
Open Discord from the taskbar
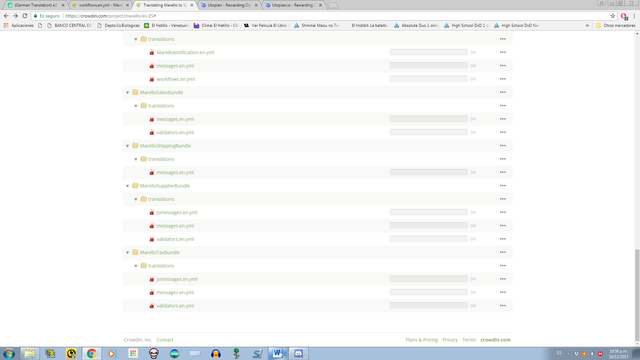point(298,353)
